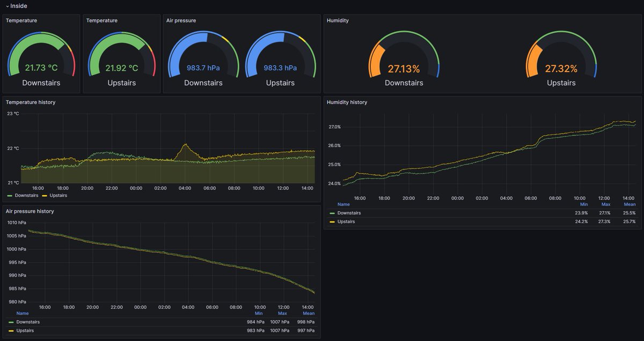Collapse the Inside row section
This screenshot has width=644, height=341.
(x=16, y=6)
